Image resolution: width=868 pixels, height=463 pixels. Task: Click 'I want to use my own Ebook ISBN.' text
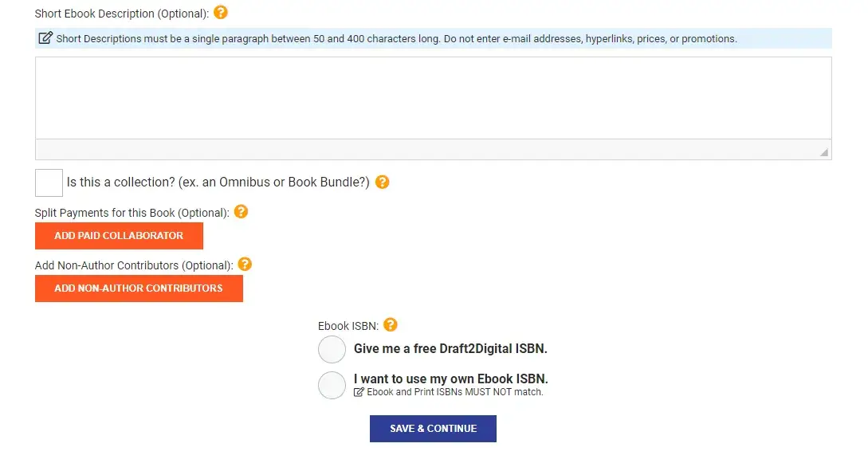[450, 379]
